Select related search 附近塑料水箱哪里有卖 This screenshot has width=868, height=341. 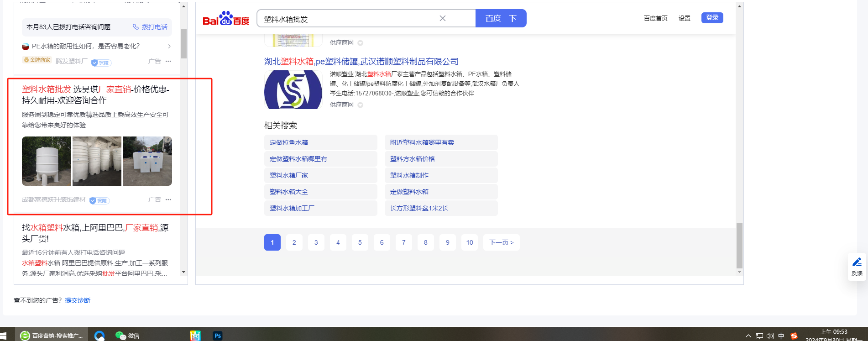click(x=441, y=142)
